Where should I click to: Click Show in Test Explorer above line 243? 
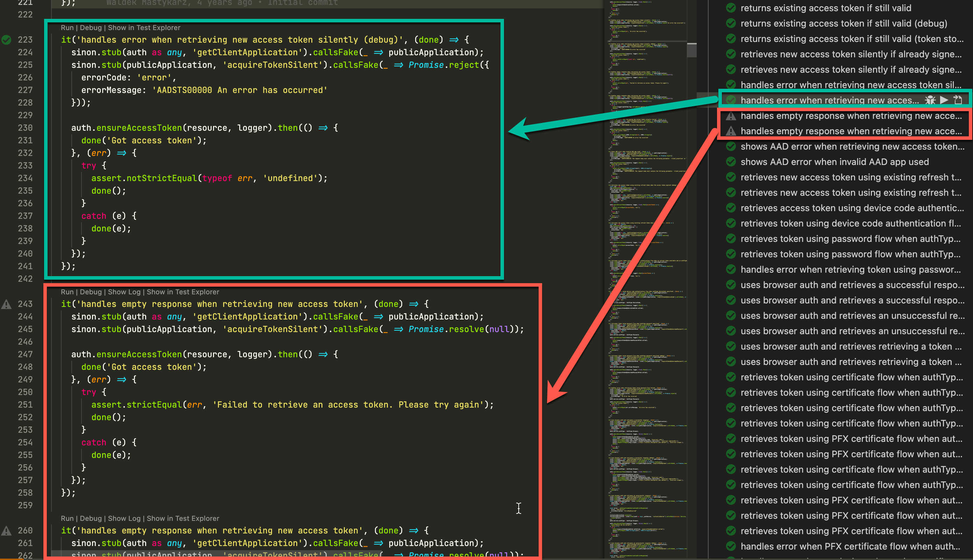pos(183,292)
